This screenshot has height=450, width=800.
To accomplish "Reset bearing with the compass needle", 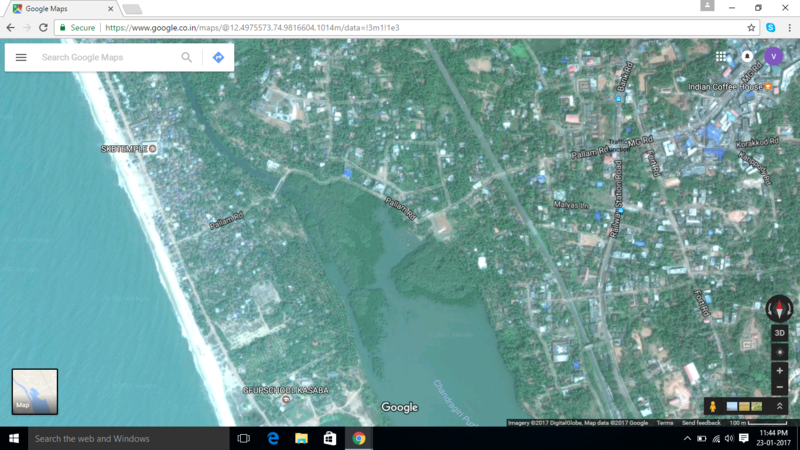I will tap(780, 309).
